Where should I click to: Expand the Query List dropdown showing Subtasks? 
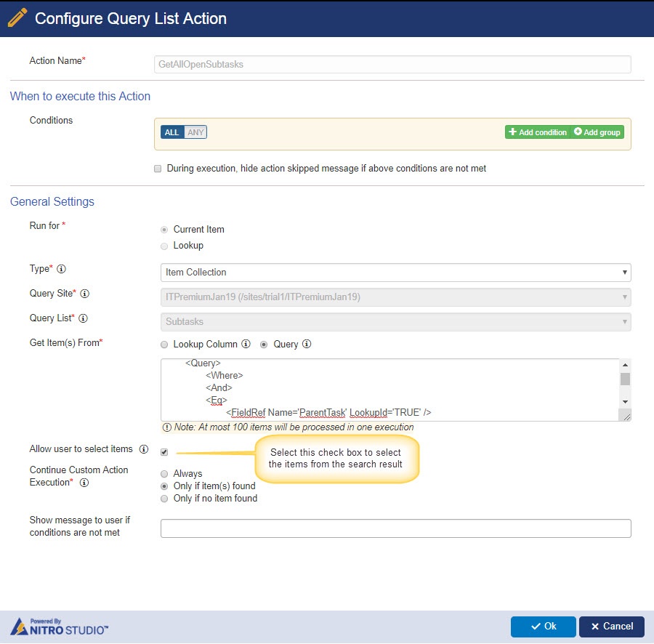click(395, 322)
